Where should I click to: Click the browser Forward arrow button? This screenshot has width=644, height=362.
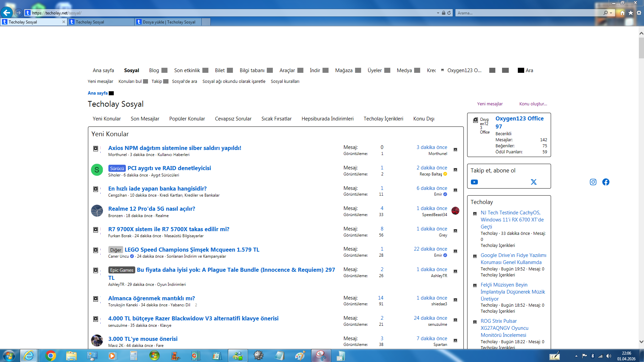click(19, 13)
